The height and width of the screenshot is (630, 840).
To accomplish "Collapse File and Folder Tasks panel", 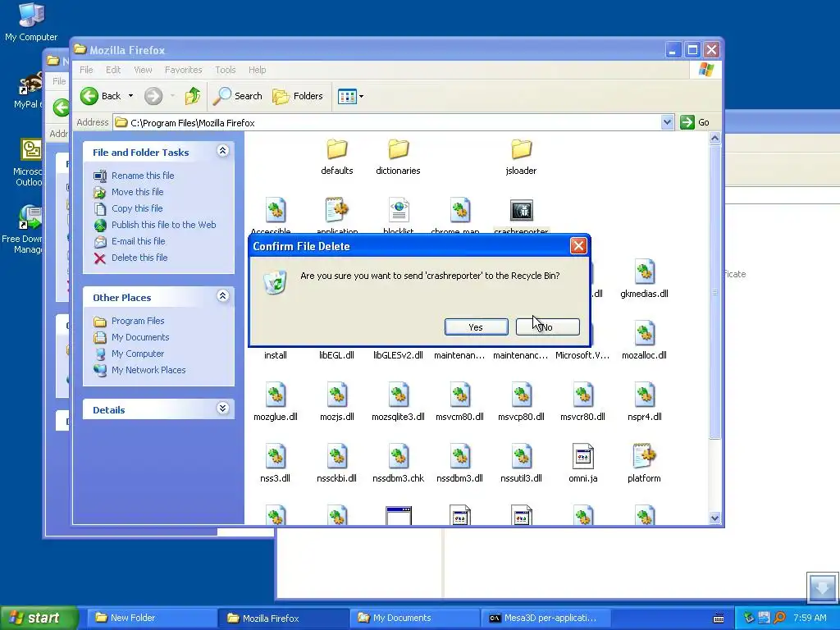I will tap(223, 151).
